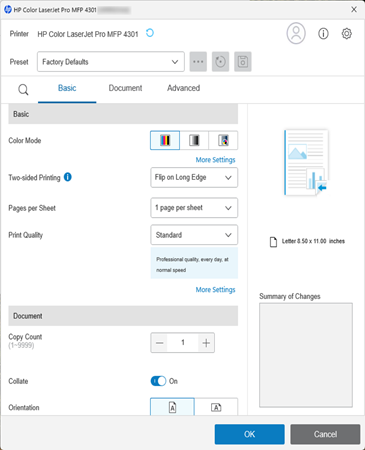Select the third color mode icon
This screenshot has width=365, height=450.
click(x=223, y=140)
